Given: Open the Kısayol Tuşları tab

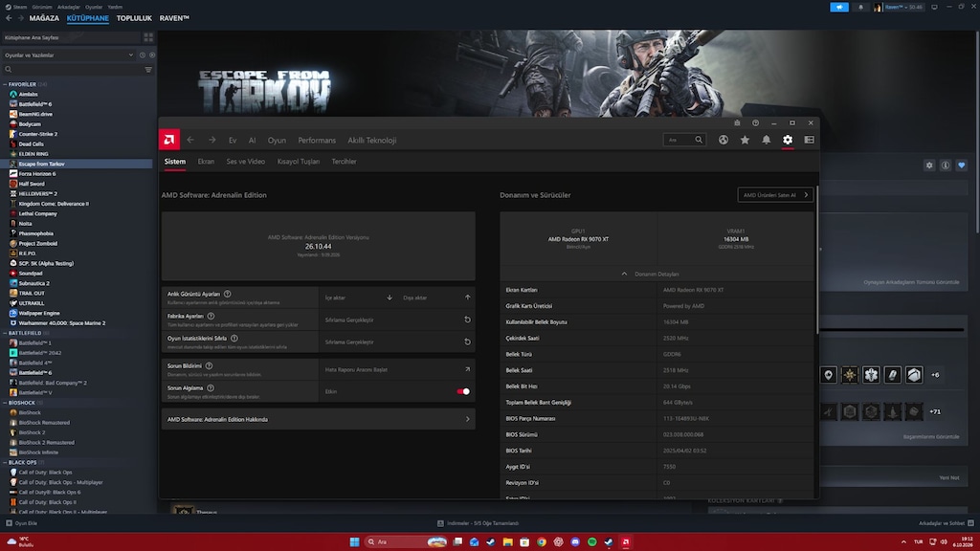Looking at the screenshot, I should tap(299, 161).
